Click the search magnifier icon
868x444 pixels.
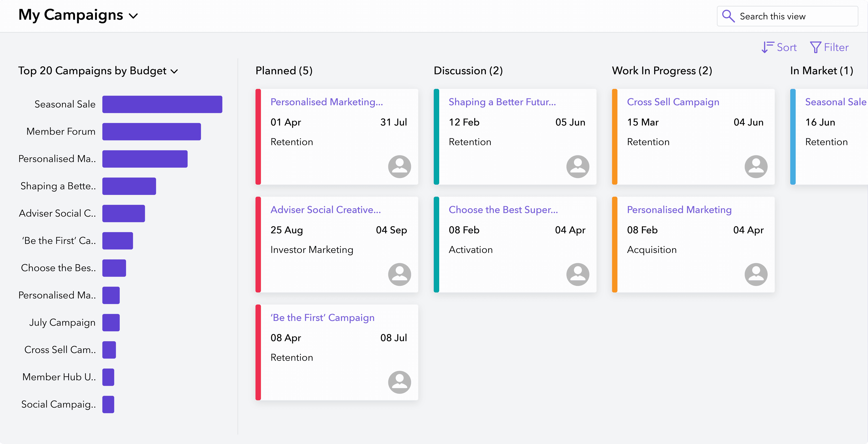pyautogui.click(x=728, y=16)
